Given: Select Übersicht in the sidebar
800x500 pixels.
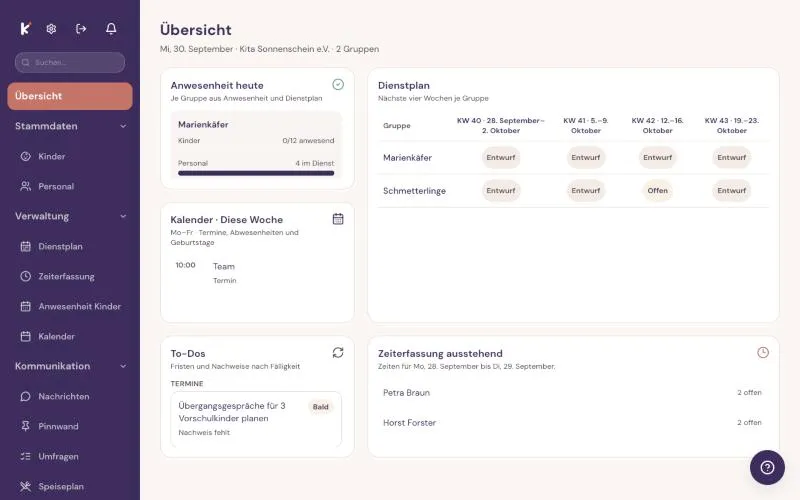Looking at the screenshot, I should (x=70, y=96).
